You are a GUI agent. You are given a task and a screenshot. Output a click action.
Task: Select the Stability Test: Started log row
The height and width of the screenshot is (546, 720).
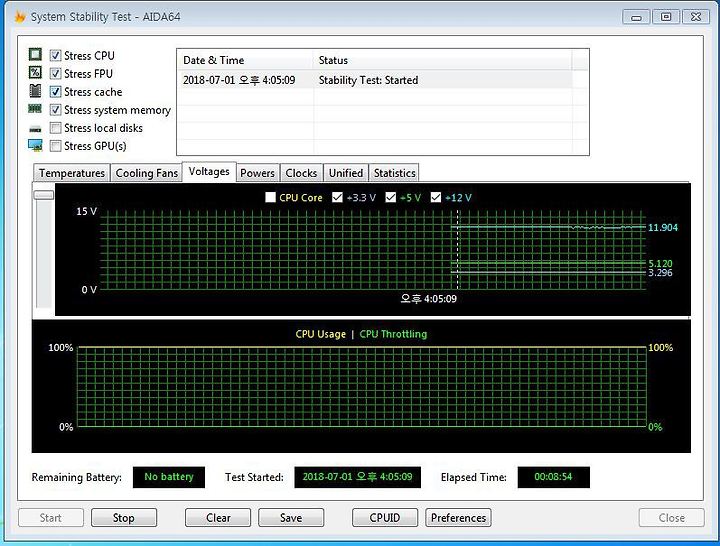tap(377, 80)
